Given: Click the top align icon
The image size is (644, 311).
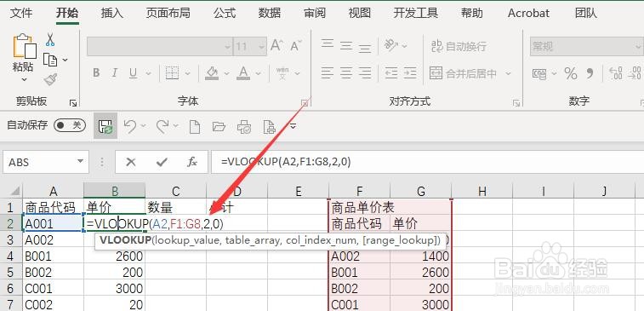Looking at the screenshot, I should 328,43.
